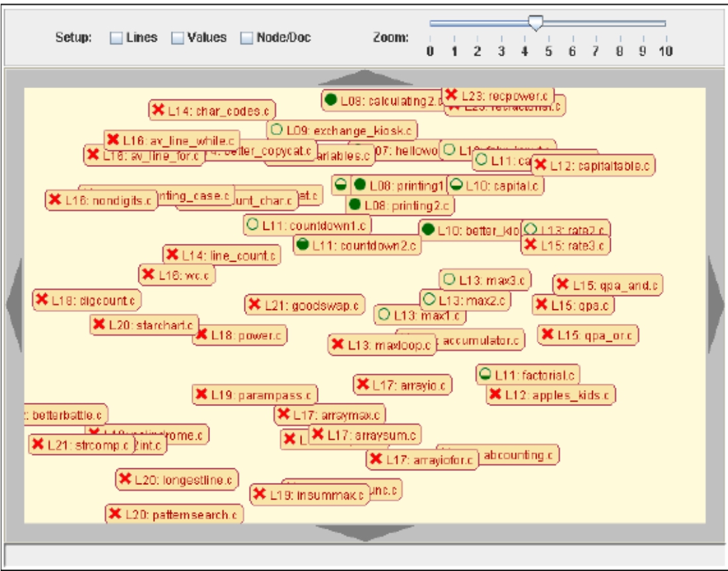
Task: Select the L18: digcount.c node
Action: (x=87, y=300)
